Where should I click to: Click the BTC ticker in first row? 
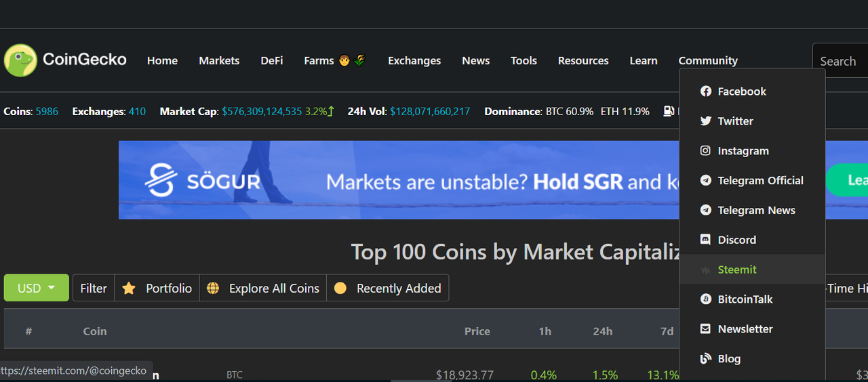(235, 375)
